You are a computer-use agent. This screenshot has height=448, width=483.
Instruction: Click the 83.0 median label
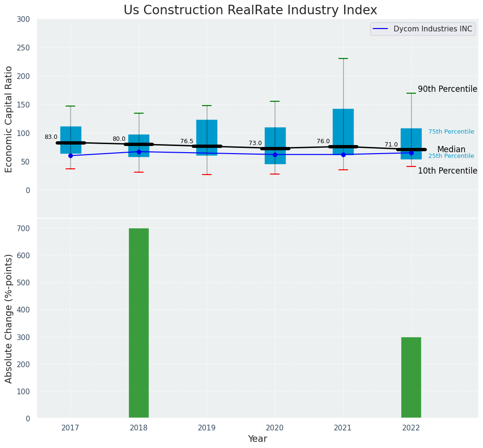[x=51, y=137]
